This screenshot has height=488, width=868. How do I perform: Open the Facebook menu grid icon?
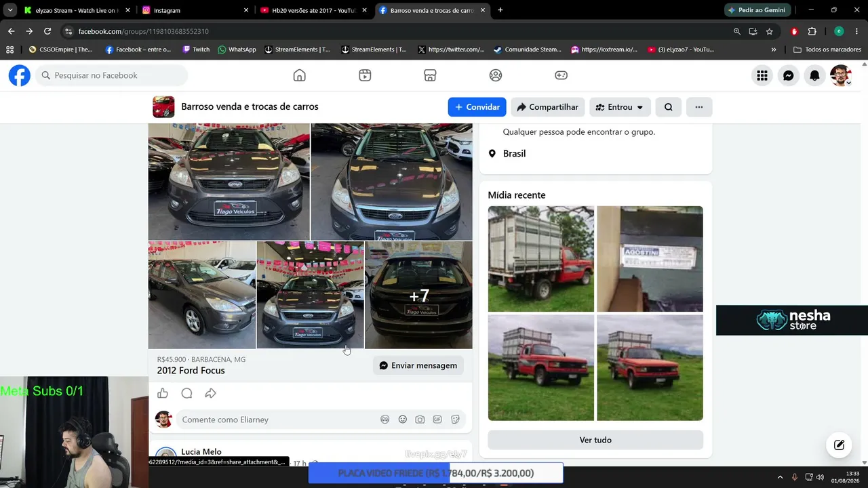762,76
